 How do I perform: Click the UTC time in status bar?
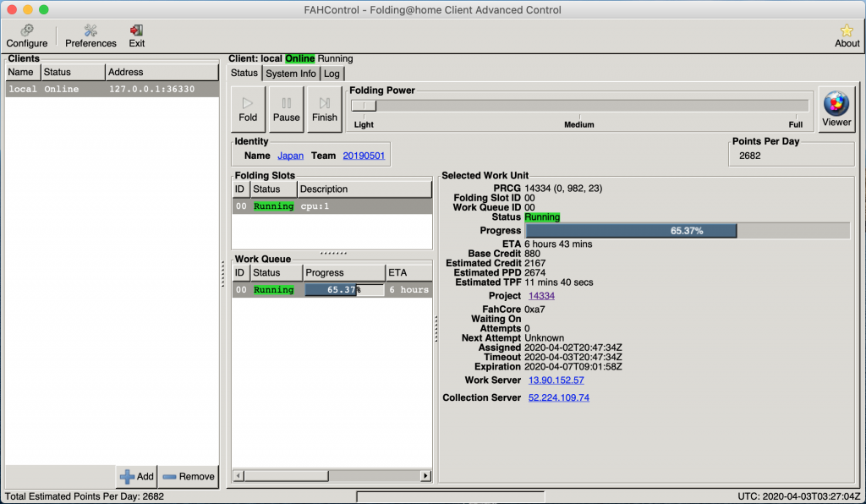coord(798,496)
